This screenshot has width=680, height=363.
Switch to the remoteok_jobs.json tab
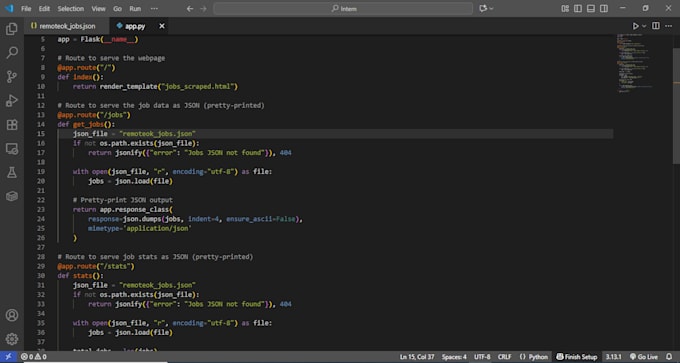[x=67, y=26]
